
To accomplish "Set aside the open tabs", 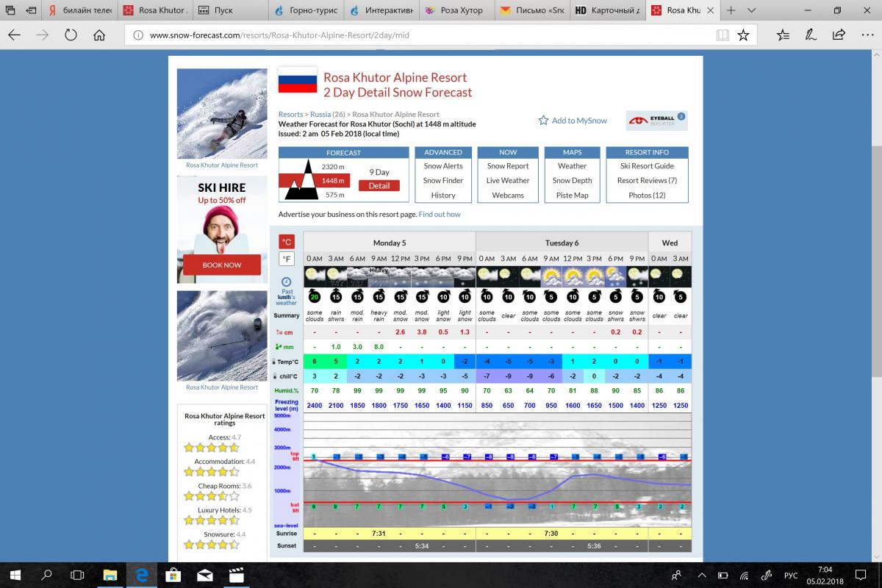I will [30, 11].
